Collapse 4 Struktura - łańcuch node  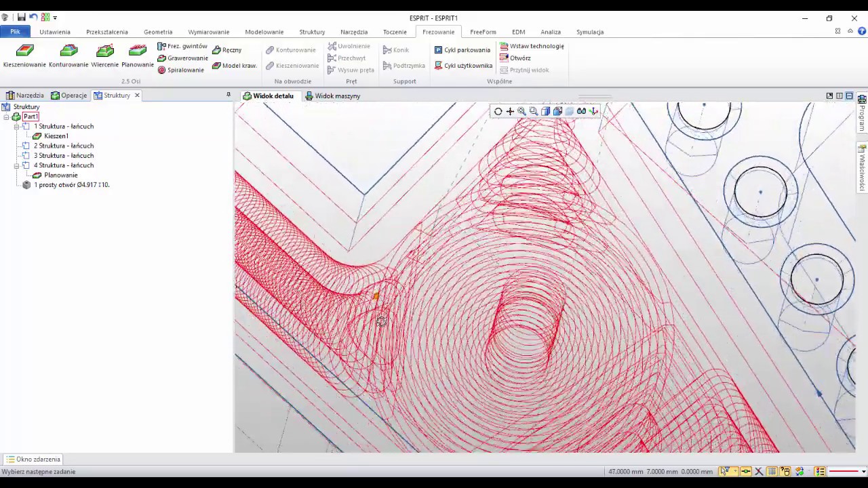16,165
